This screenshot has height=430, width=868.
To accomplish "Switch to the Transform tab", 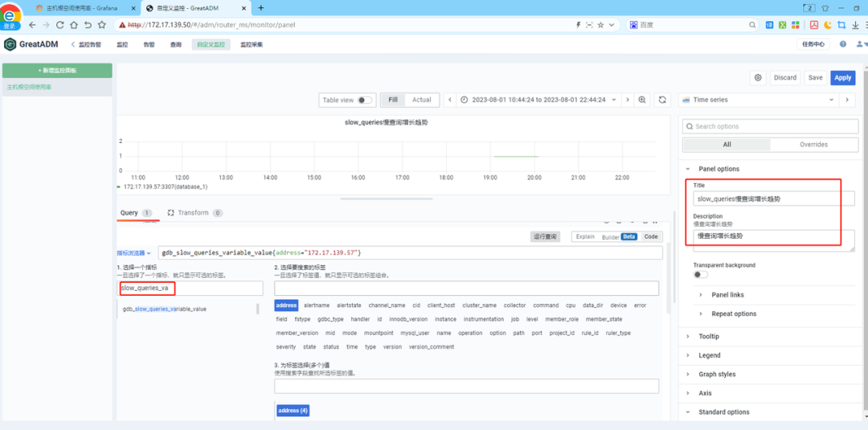I will pyautogui.click(x=193, y=213).
